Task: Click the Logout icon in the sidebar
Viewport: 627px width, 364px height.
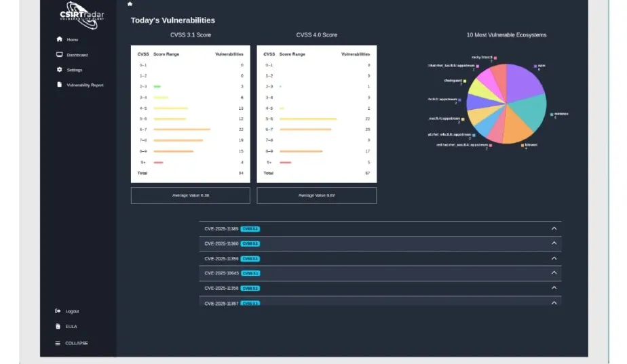Action: pos(58,311)
